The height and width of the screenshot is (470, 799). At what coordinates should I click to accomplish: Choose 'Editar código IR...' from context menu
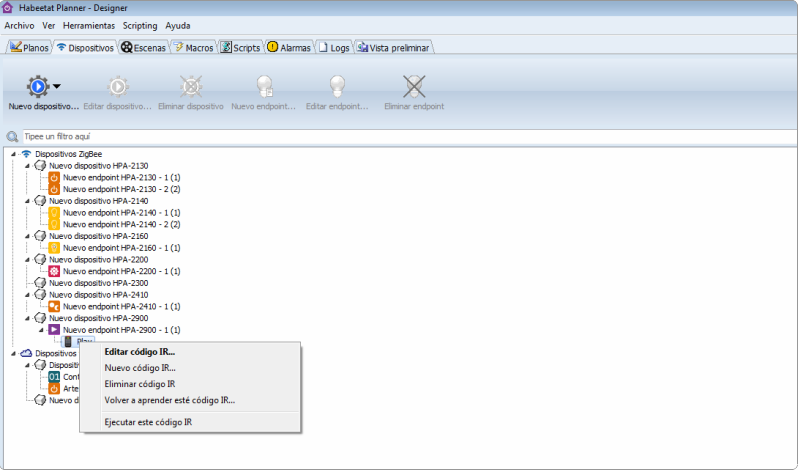tap(190, 352)
